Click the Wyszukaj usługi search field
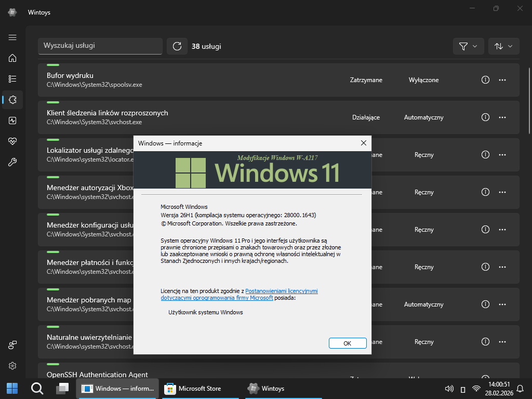532x399 pixels. [100, 46]
